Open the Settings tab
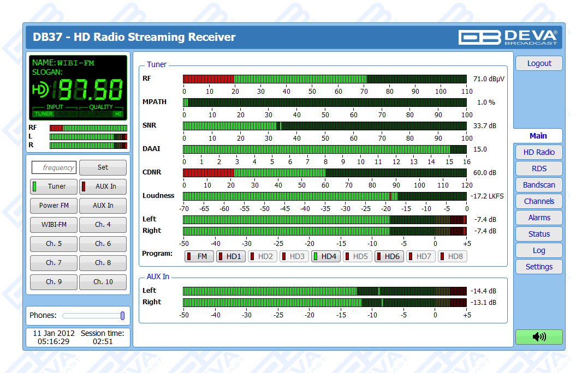The width and height of the screenshot is (588, 373). [538, 267]
